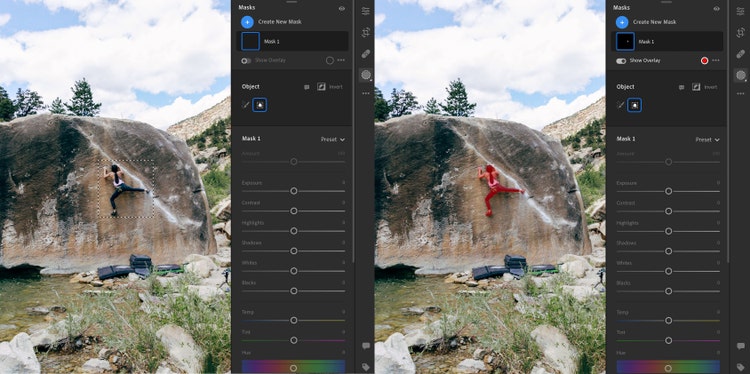Open overlay options dots beside the red colour circle
750x374 pixels.
pos(716,61)
